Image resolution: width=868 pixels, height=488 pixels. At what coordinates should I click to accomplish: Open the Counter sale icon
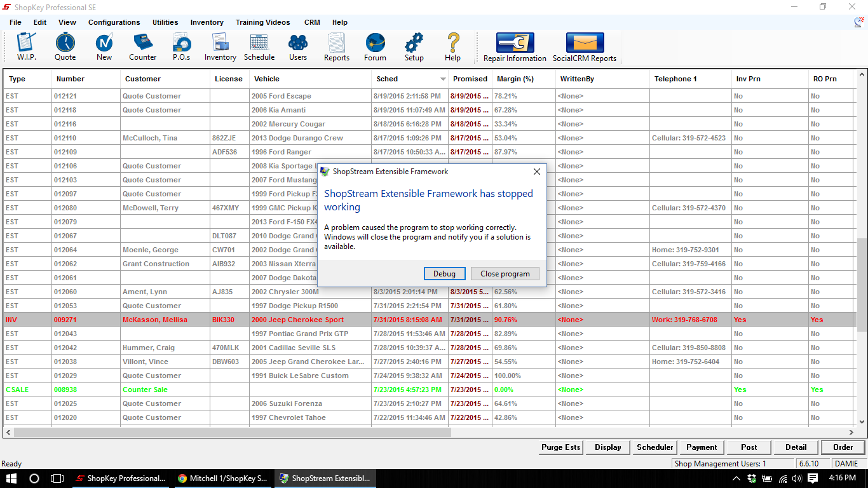(x=143, y=47)
